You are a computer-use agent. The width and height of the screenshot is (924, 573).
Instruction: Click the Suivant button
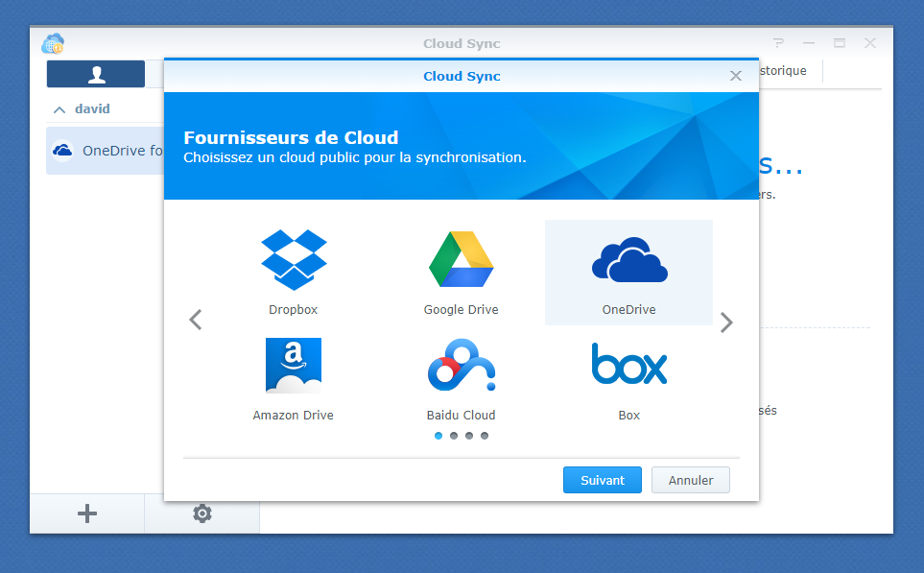(x=603, y=480)
